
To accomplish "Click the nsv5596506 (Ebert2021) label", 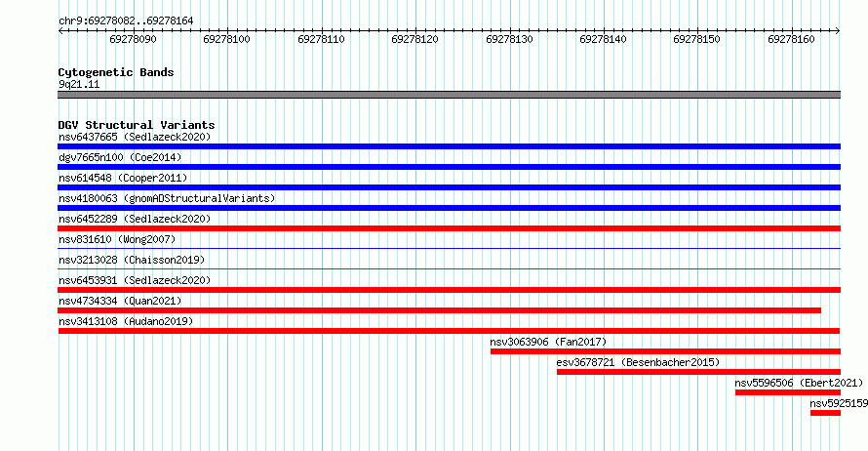I will pos(799,383).
